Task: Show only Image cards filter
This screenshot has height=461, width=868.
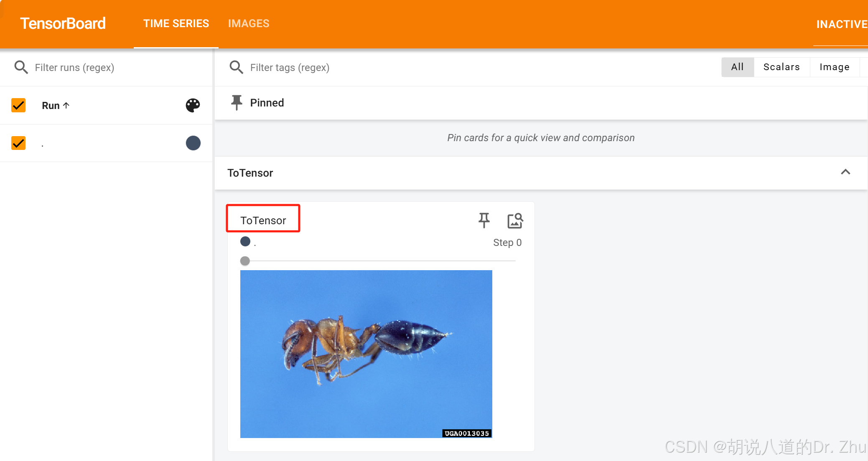Action: pyautogui.click(x=834, y=67)
